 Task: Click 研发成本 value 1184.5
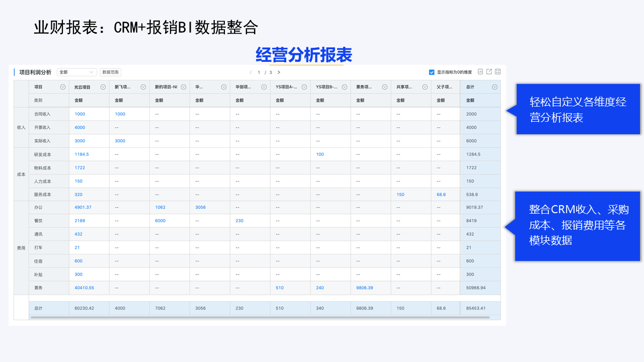click(x=82, y=154)
